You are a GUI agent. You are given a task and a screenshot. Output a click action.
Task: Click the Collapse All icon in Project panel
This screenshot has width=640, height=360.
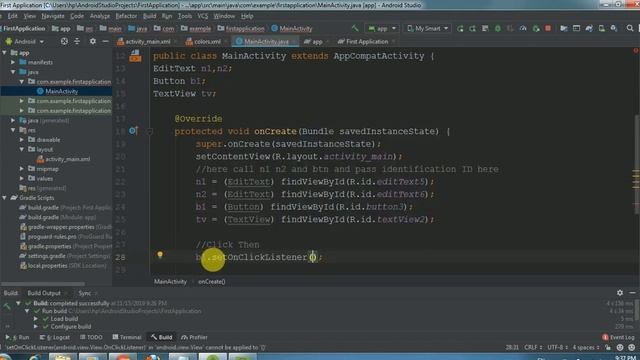[77, 41]
